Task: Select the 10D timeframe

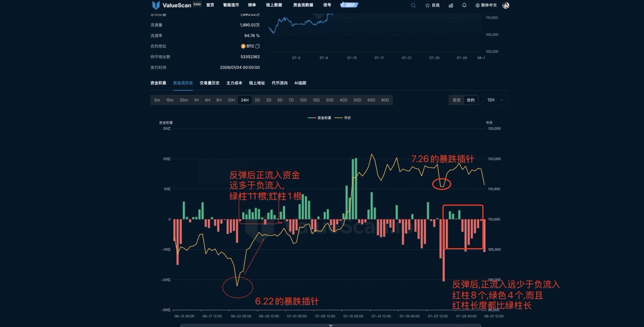Action: (x=304, y=100)
